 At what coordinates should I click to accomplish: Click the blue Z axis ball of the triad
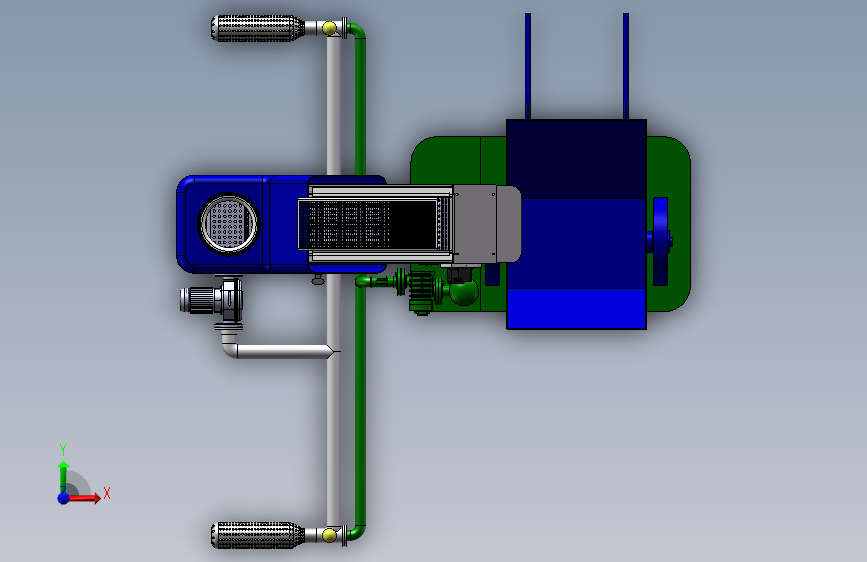pos(64,498)
